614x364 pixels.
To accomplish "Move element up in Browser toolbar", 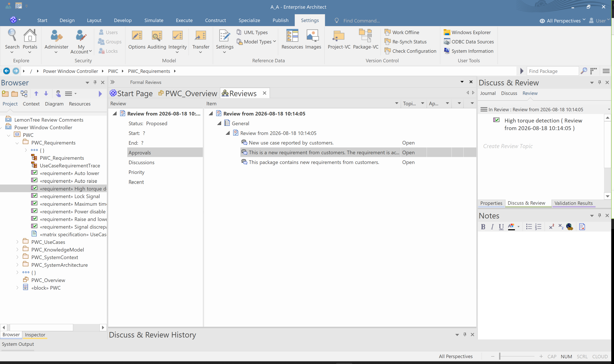I will (x=36, y=93).
